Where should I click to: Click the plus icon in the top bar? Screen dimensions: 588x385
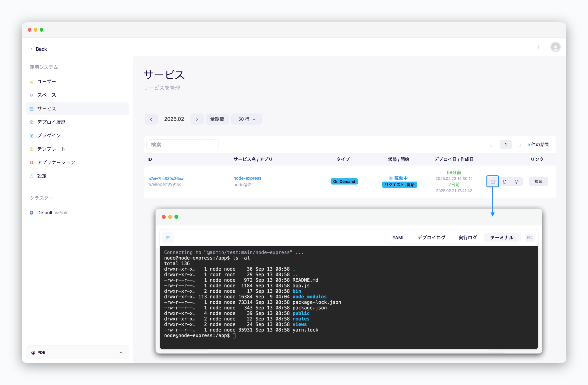538,47
